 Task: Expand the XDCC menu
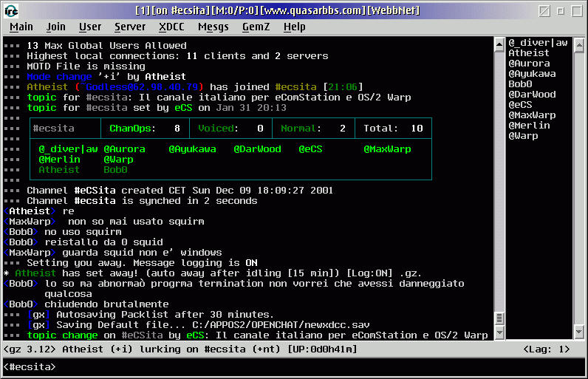(171, 27)
